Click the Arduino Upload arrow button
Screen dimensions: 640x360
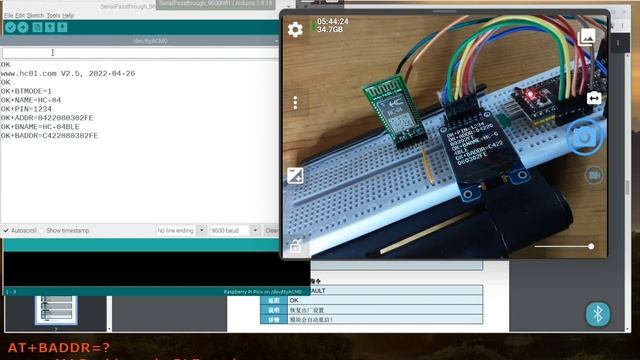[23, 27]
